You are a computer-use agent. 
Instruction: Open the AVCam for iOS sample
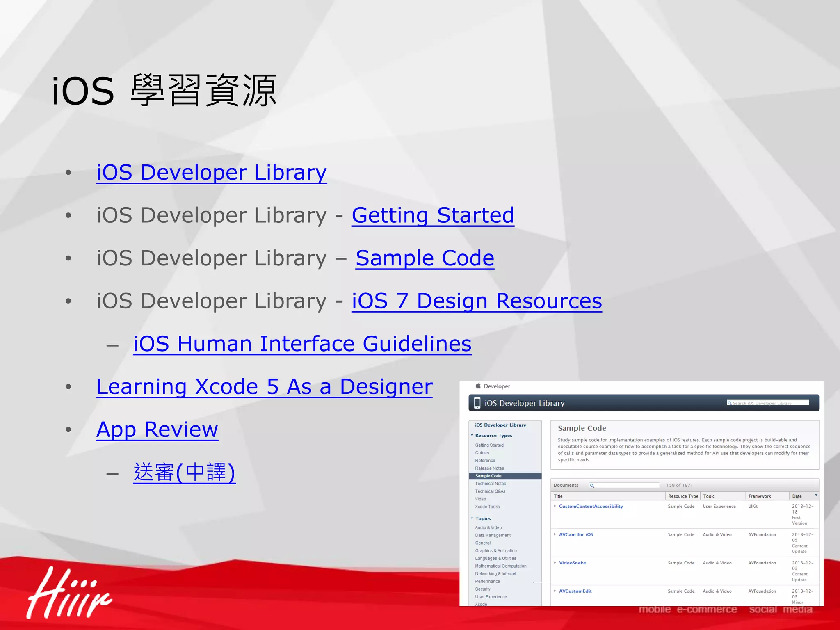click(x=576, y=535)
